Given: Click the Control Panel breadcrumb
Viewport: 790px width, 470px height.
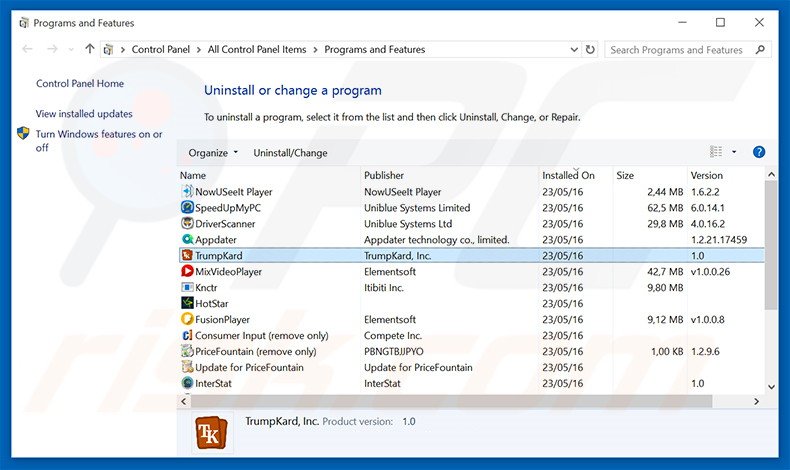Looking at the screenshot, I should pos(161,49).
